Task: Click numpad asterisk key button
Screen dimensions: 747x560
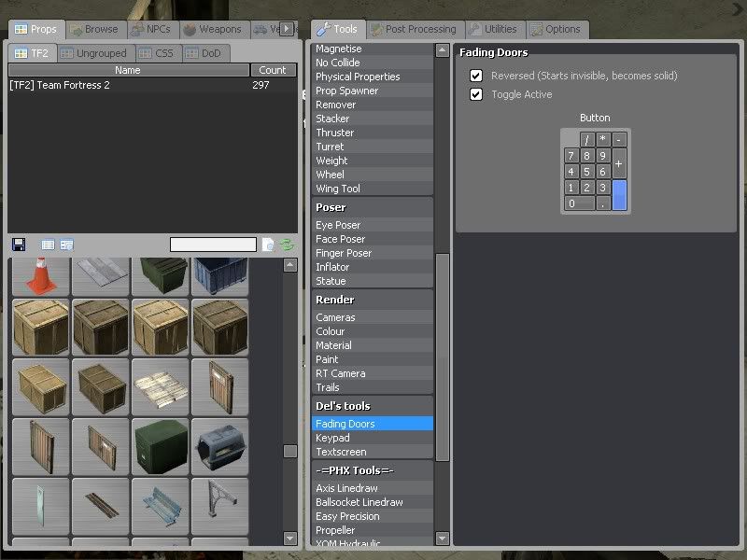Action: point(603,139)
